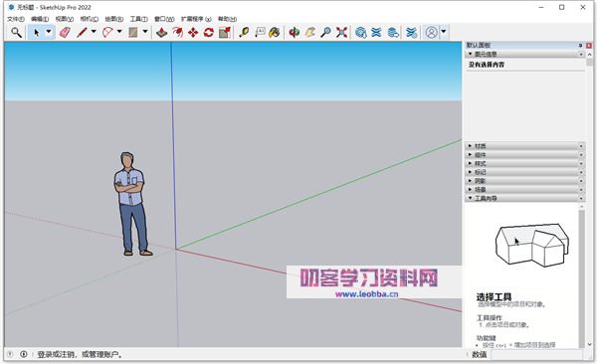
Task: Select the Text label tool
Action: [260, 33]
